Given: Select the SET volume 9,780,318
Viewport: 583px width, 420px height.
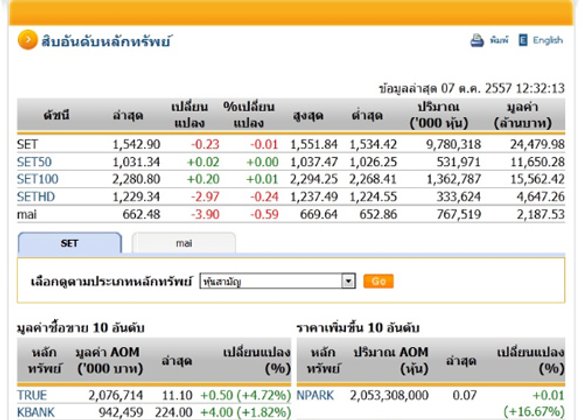Looking at the screenshot, I should pos(454,144).
